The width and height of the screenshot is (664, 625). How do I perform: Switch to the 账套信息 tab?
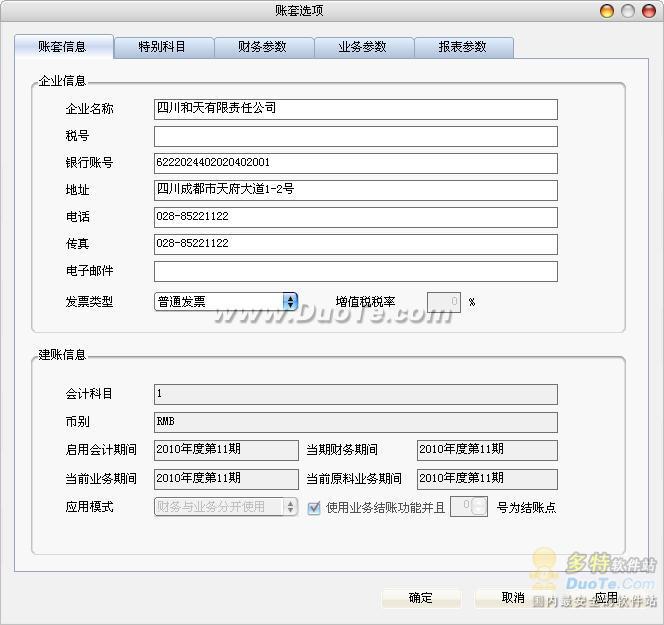64,46
